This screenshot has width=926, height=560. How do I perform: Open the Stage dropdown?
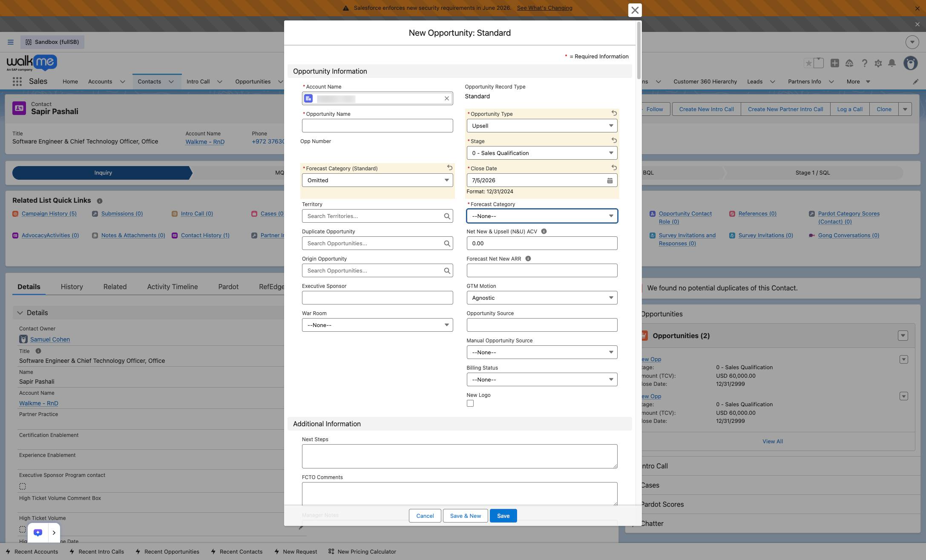click(542, 153)
